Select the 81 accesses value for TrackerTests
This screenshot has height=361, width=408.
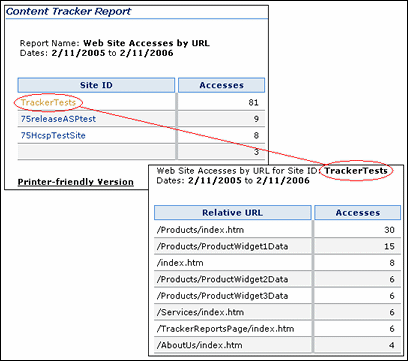pos(253,102)
